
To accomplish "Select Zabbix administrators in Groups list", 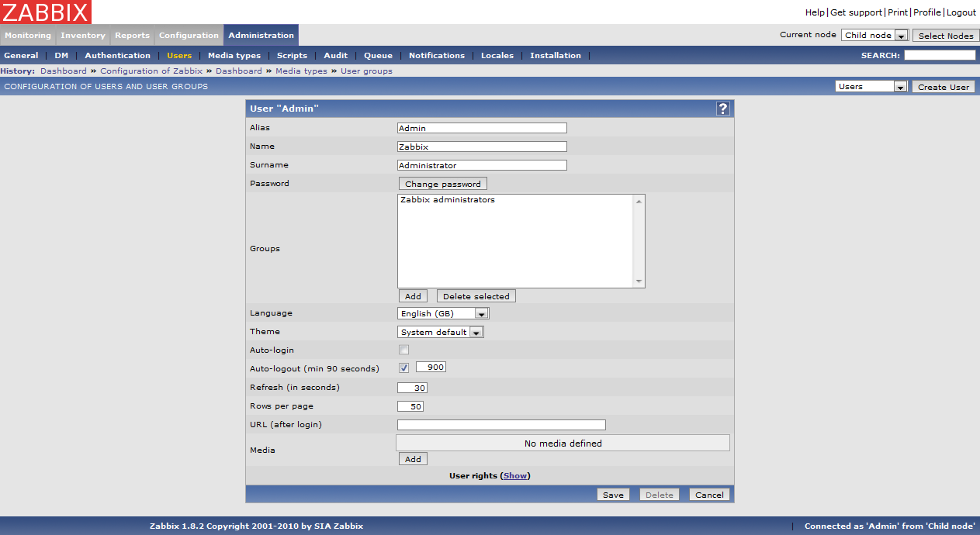I will [x=448, y=200].
